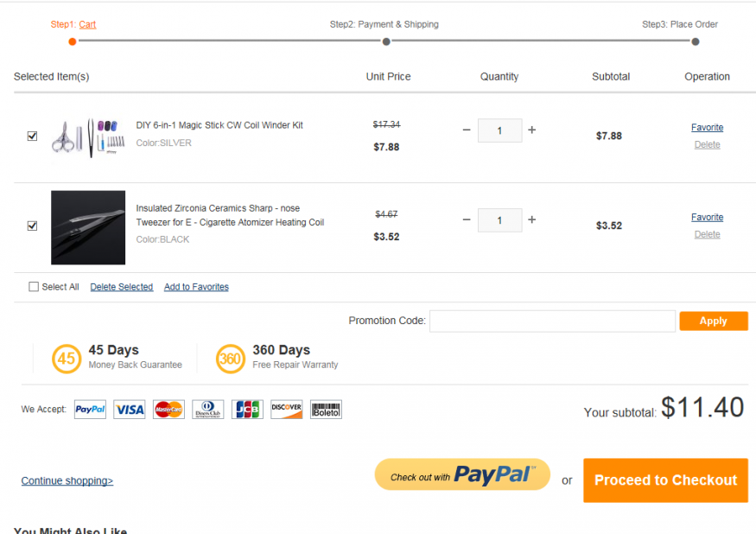
Task: Open the Coil Winder Kit product thumbnail
Action: [87, 137]
